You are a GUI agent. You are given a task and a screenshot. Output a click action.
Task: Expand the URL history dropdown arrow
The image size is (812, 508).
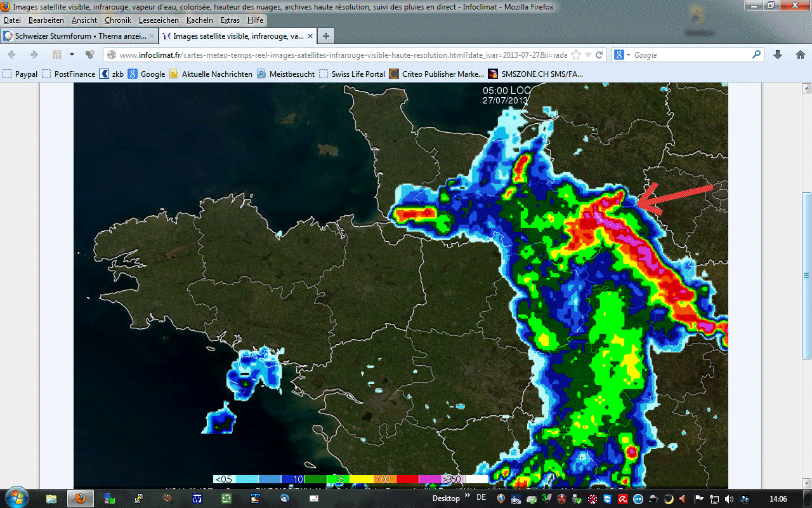[587, 55]
